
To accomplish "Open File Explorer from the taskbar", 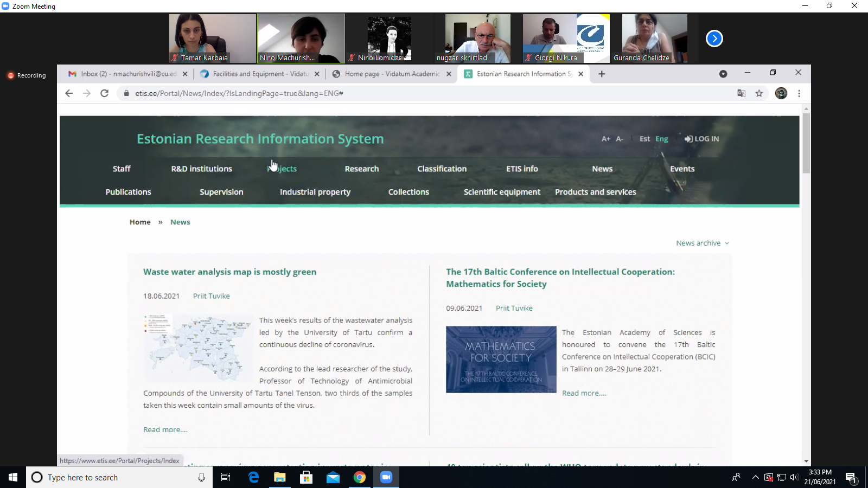I will tap(279, 477).
